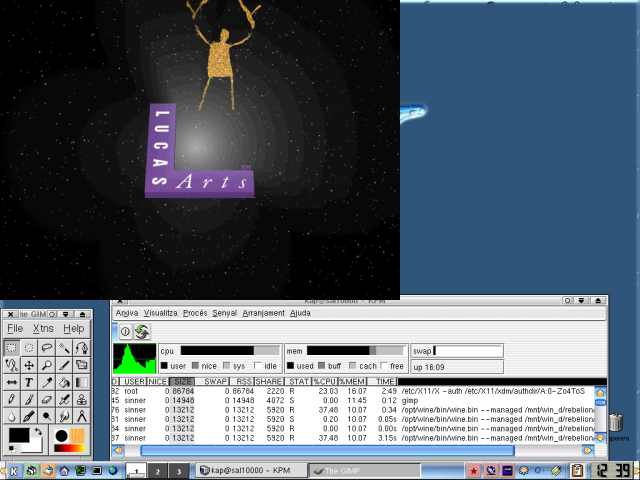Sort processes by the %CPU column header

click(325, 382)
